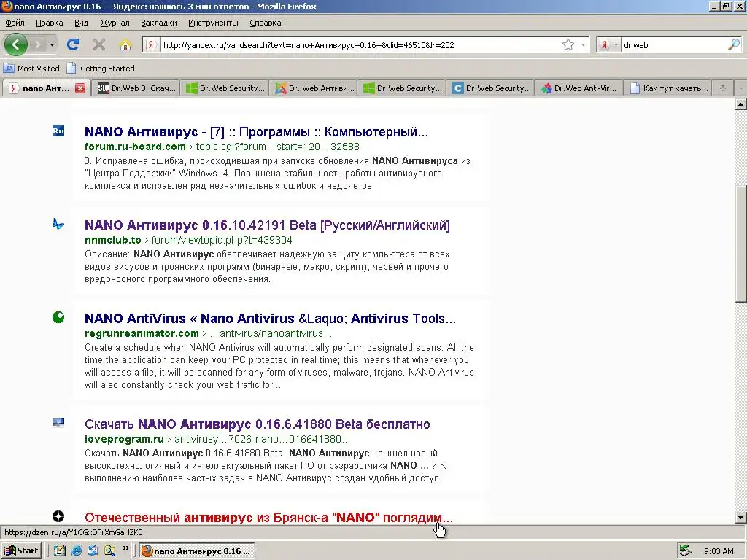Open 'Скачать NANO Антивирус 0.16.6.41880 Beta' result
The image size is (747, 560).
(x=258, y=424)
